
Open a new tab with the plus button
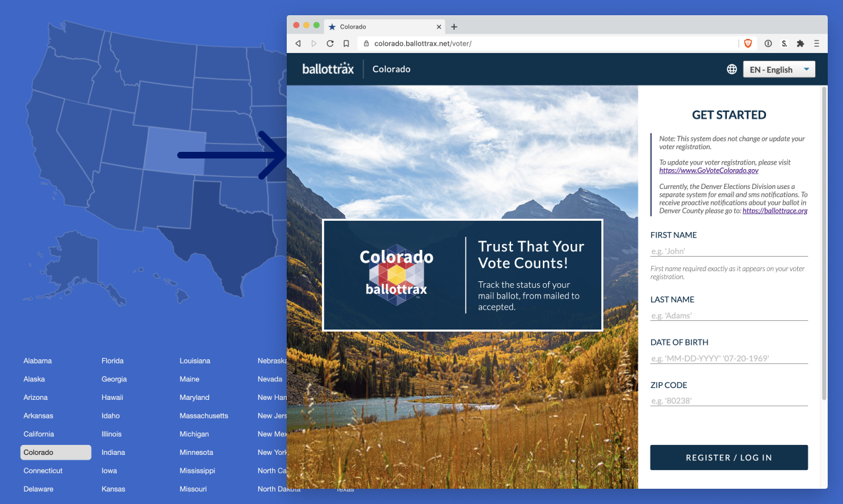coord(454,27)
